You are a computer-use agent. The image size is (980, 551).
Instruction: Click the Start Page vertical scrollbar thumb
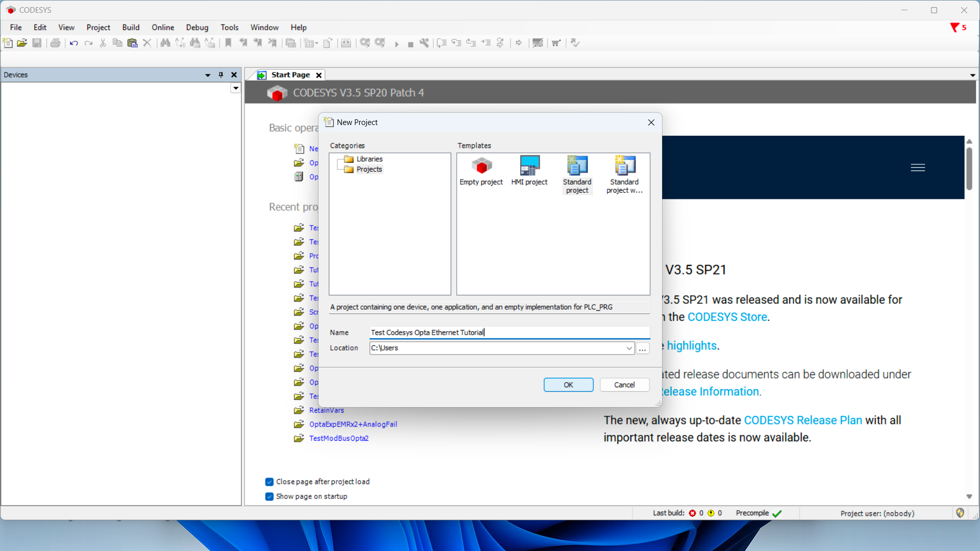(x=969, y=168)
